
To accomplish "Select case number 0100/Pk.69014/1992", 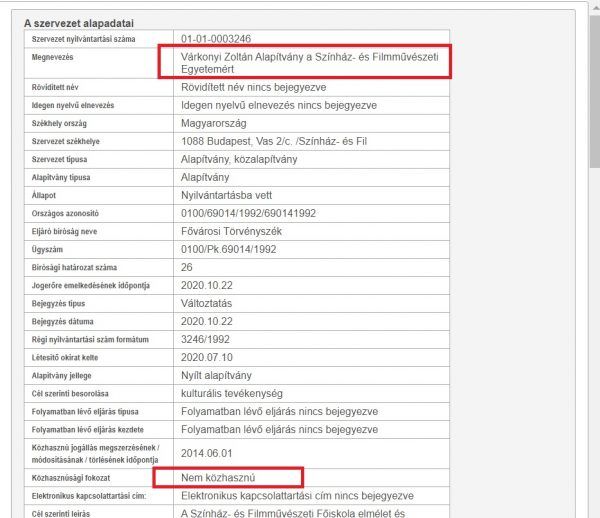I will coord(228,249).
